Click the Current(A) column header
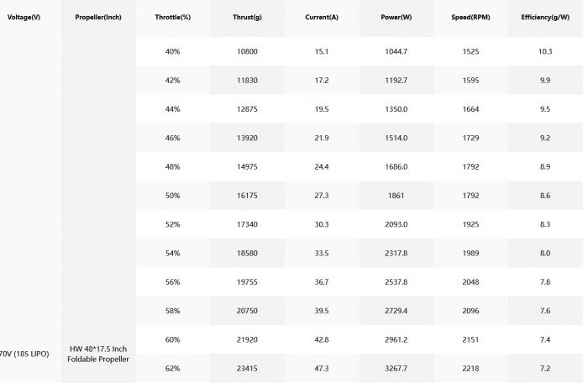 [321, 18]
